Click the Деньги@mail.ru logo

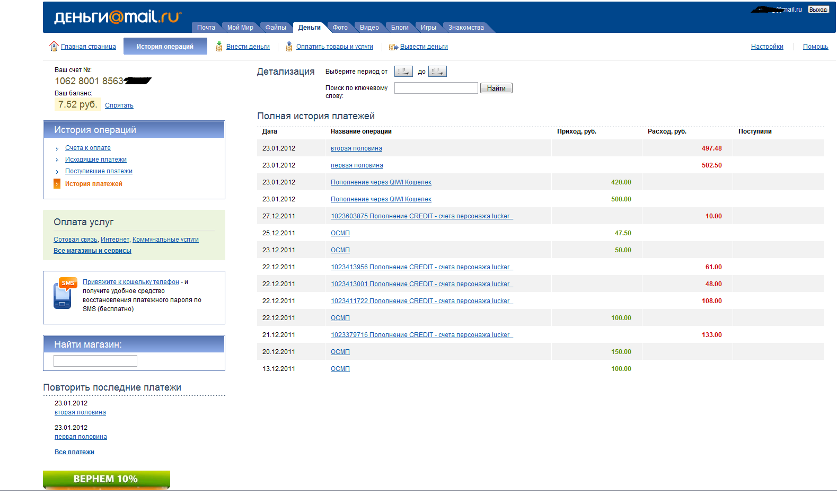[117, 17]
